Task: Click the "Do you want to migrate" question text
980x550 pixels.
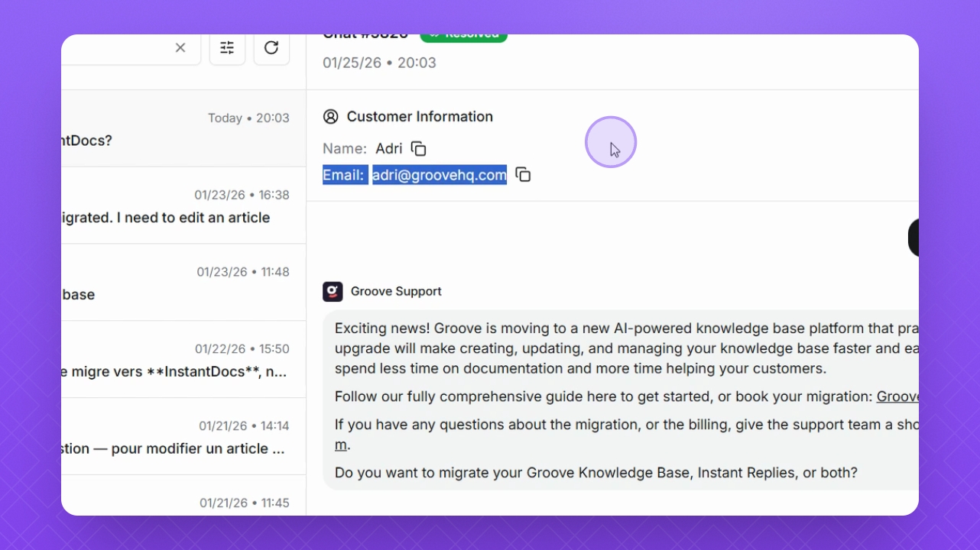Action: [x=596, y=473]
